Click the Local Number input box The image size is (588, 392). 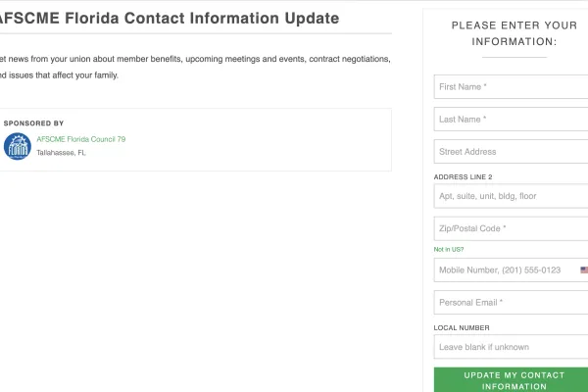pos(510,347)
